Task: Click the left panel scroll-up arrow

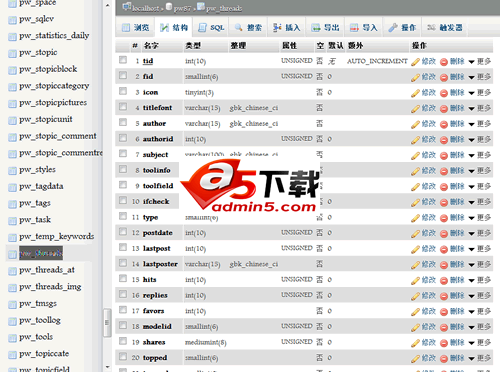Action: click(x=107, y=5)
